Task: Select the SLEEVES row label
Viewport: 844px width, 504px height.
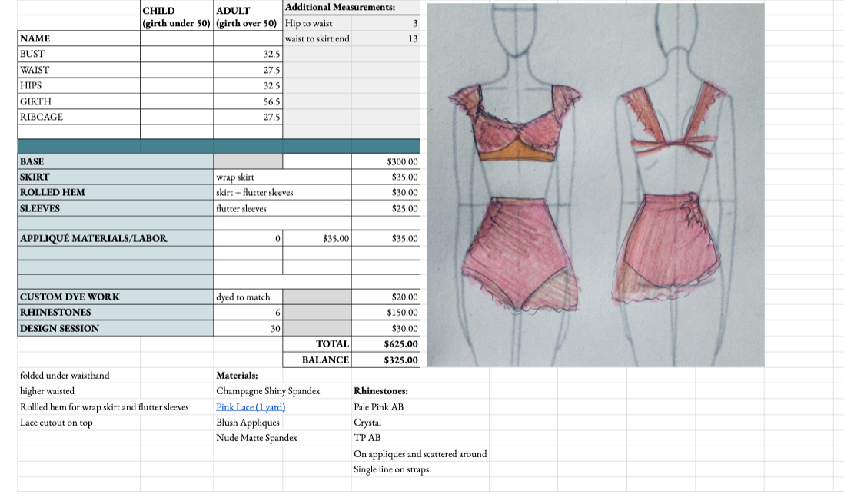Action: point(115,208)
